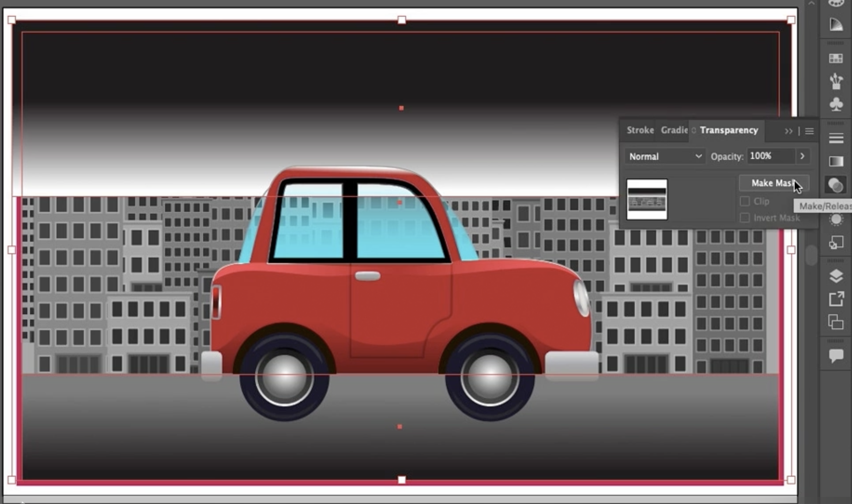Enable the Invert Mask checkbox
Screen dimensions: 852x504
tap(745, 218)
